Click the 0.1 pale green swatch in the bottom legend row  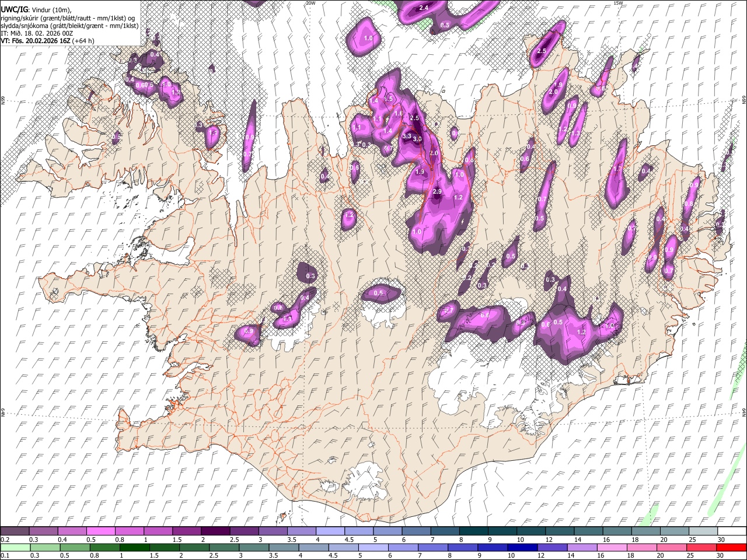tap(15, 548)
